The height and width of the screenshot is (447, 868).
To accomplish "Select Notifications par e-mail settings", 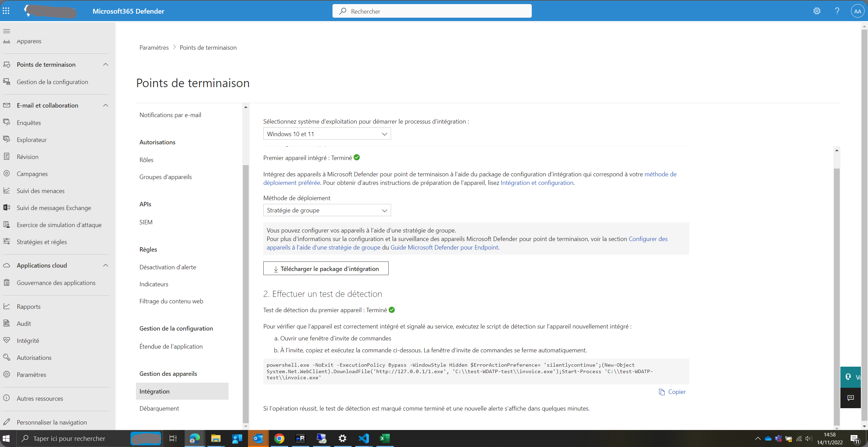I will point(170,115).
